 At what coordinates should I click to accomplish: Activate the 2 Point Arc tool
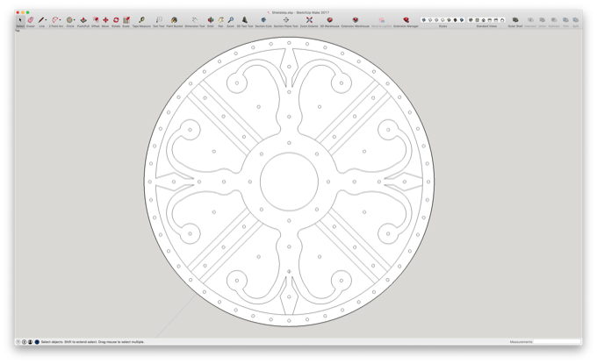(55, 20)
